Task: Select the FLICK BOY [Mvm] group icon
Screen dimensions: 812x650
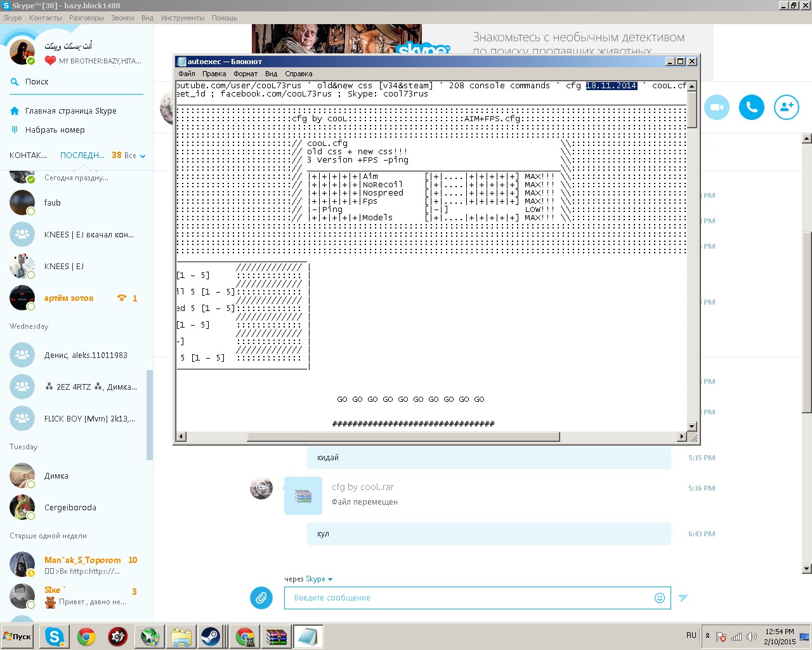Action: coord(22,418)
